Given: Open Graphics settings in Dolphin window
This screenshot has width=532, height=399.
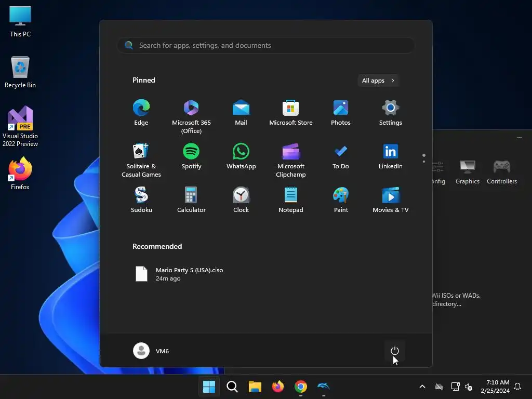Looking at the screenshot, I should coord(467,172).
